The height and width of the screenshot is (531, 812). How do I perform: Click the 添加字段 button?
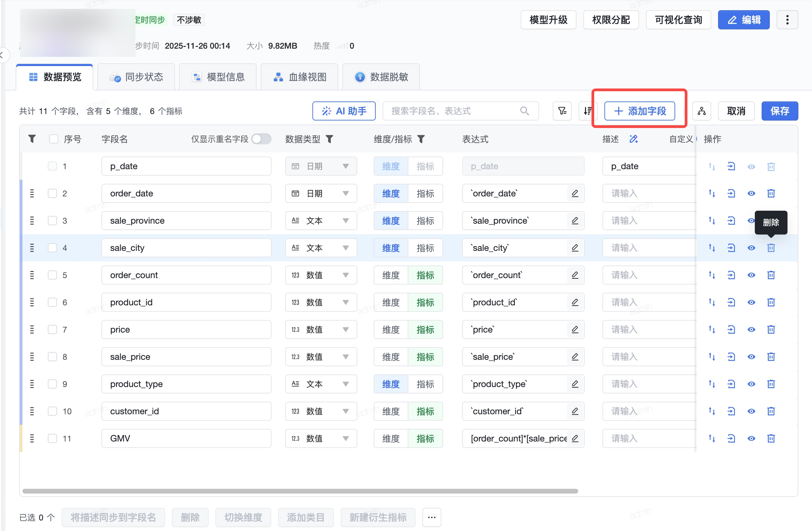coord(639,111)
